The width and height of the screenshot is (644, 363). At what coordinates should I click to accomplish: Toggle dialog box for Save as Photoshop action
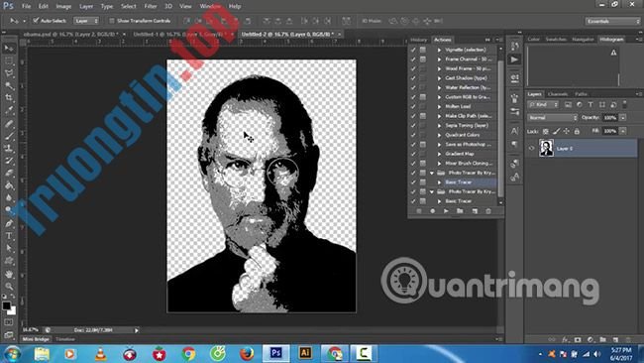point(423,144)
